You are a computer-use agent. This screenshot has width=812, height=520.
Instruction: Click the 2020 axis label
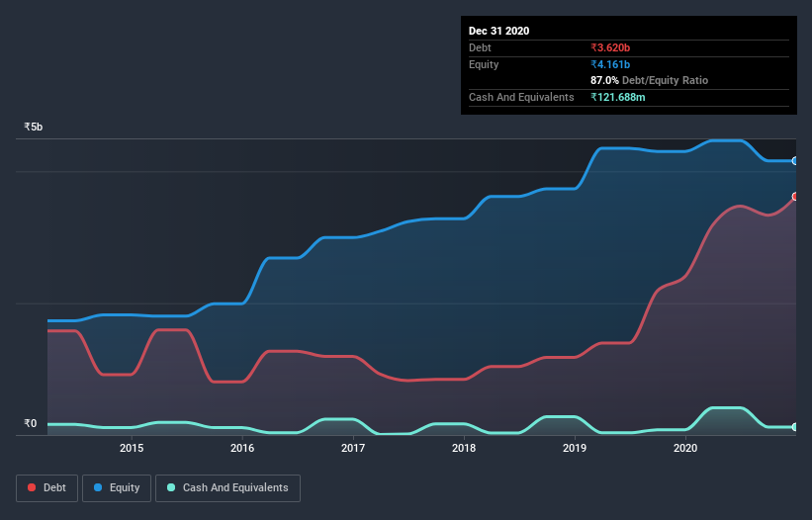[685, 448]
